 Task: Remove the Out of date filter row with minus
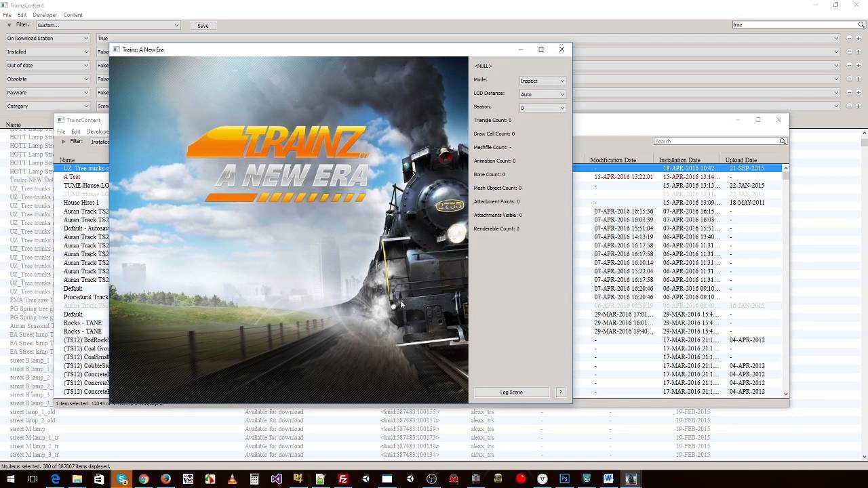849,66
